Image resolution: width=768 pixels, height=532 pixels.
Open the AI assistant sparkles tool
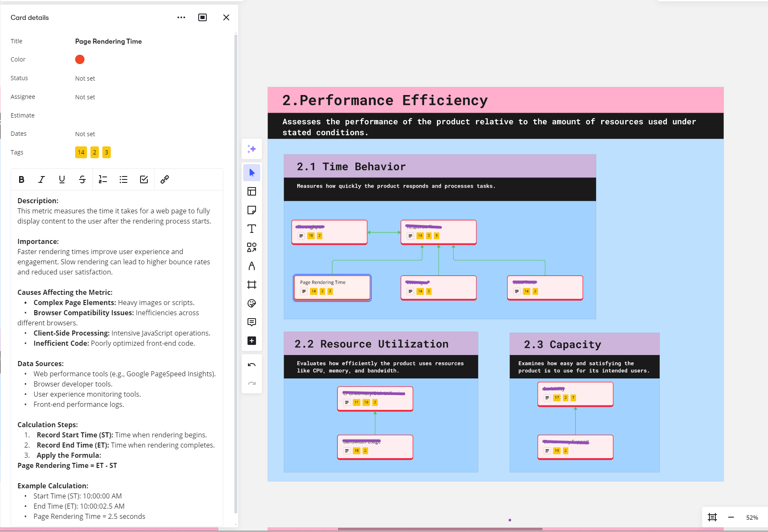tap(252, 149)
